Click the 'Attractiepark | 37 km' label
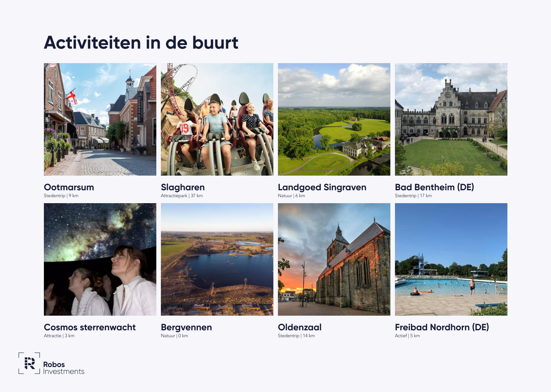The width and height of the screenshot is (551, 392). point(182,196)
